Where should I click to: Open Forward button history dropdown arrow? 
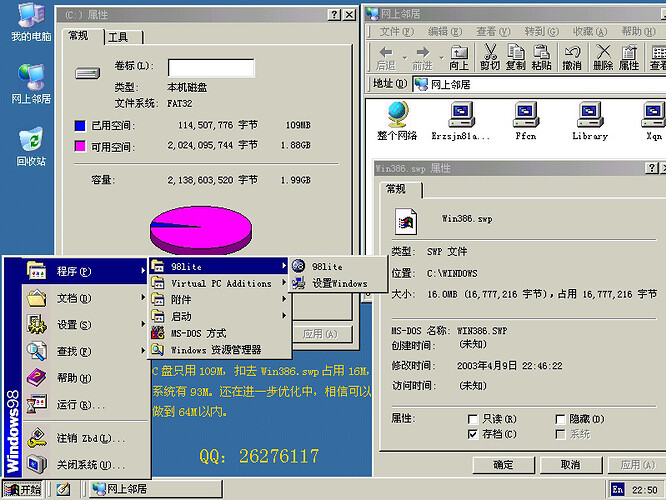(x=441, y=58)
